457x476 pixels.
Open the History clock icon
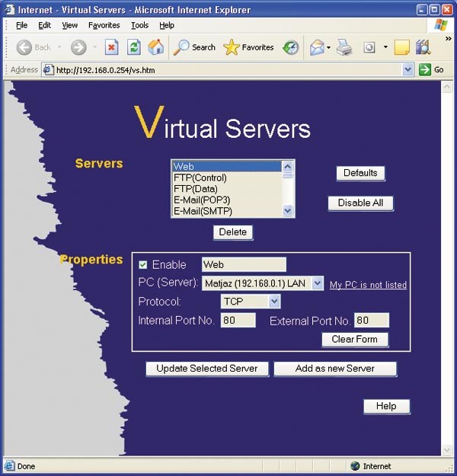click(291, 48)
